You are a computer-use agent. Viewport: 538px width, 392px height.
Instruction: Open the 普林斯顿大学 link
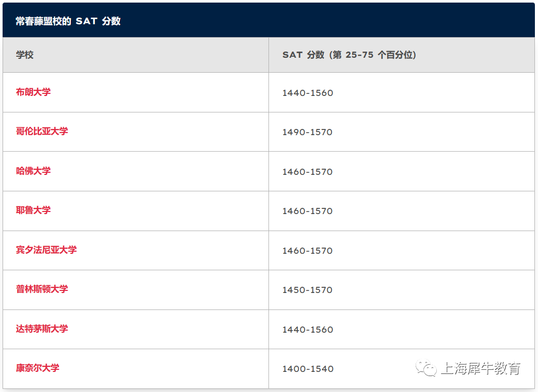(x=42, y=289)
